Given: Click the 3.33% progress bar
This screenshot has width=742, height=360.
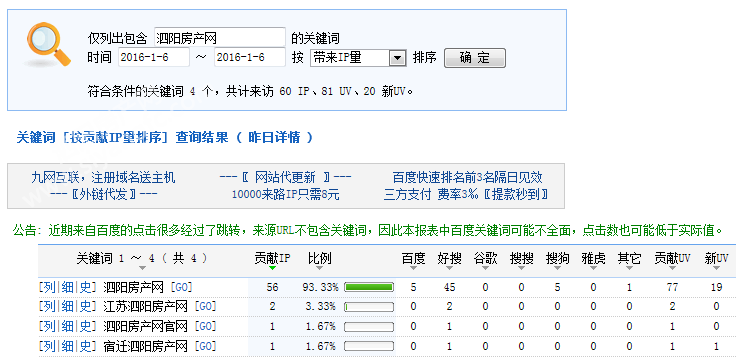Looking at the screenshot, I should (x=369, y=307).
